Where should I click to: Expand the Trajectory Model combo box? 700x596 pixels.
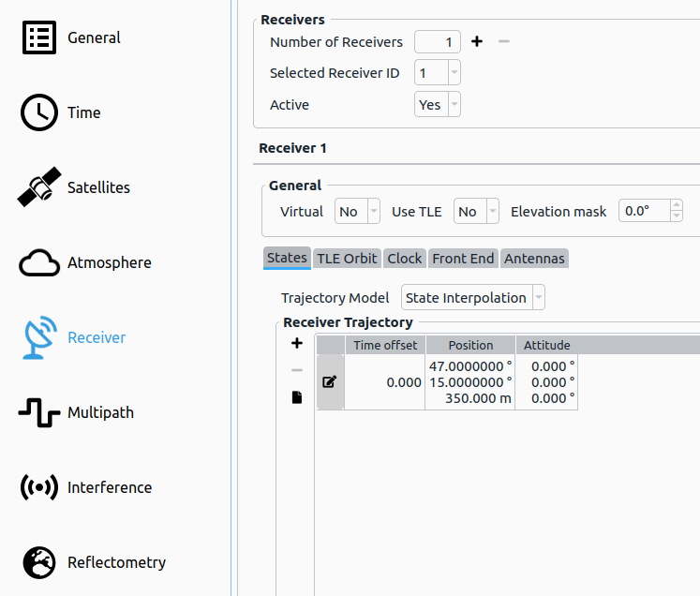tap(472, 298)
